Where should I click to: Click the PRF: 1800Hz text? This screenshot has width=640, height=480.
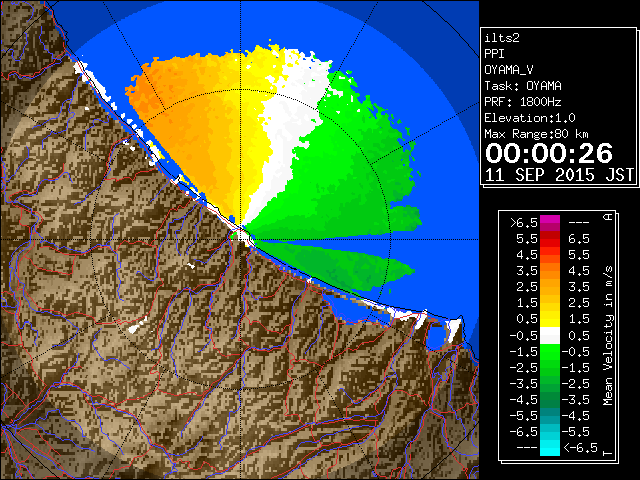523,102
